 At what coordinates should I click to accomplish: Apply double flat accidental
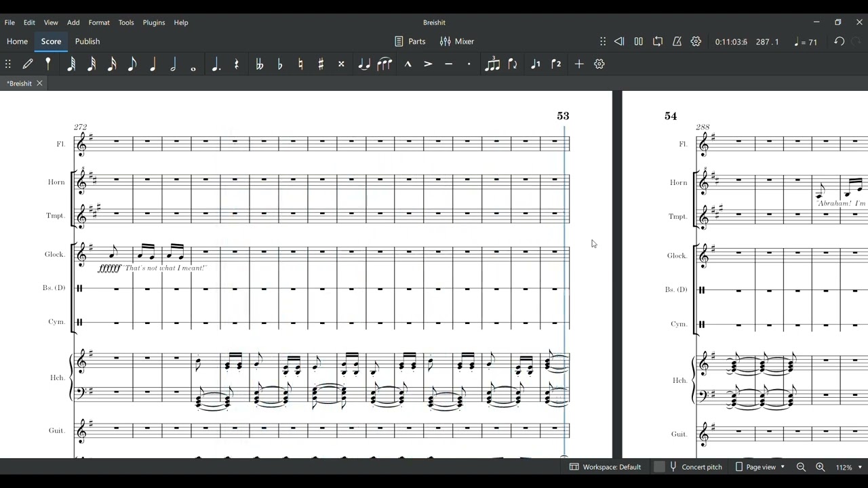click(259, 64)
